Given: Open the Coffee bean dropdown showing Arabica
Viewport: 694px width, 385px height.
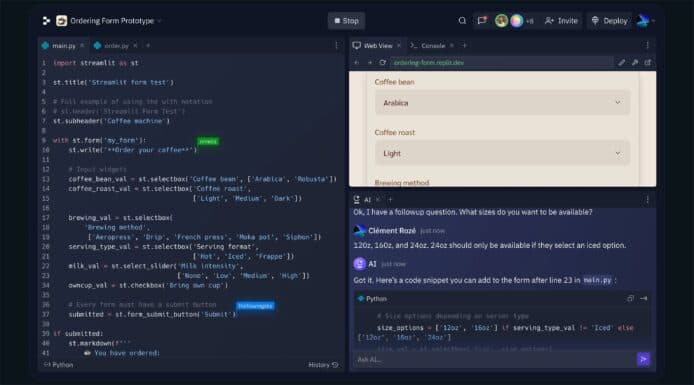Looking at the screenshot, I should (x=502, y=103).
